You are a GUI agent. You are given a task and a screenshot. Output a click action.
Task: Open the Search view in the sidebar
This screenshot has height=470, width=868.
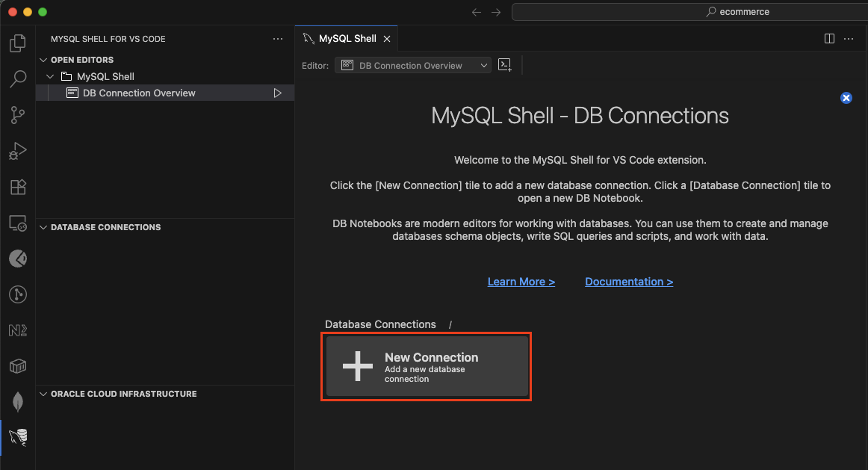coord(17,78)
